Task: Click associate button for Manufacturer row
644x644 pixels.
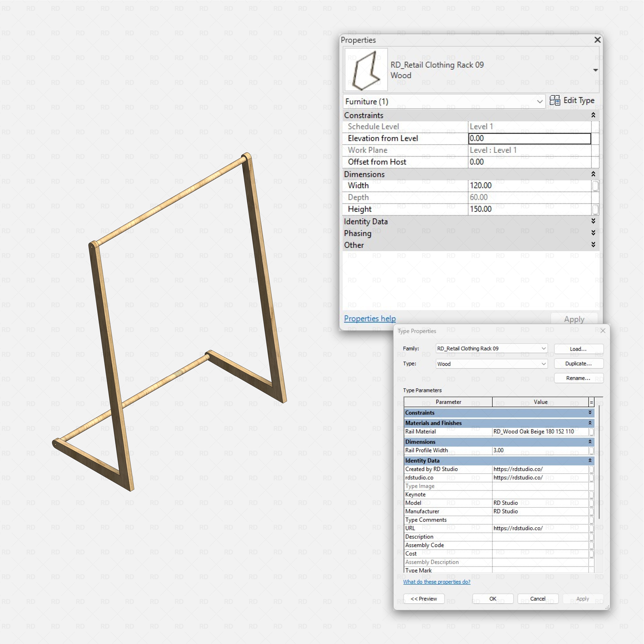Action: [x=591, y=512]
